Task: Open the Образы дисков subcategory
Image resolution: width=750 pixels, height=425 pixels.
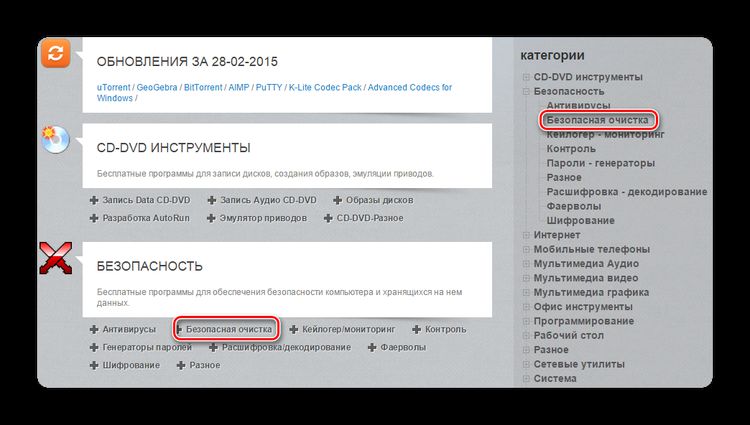Action: 380,200
